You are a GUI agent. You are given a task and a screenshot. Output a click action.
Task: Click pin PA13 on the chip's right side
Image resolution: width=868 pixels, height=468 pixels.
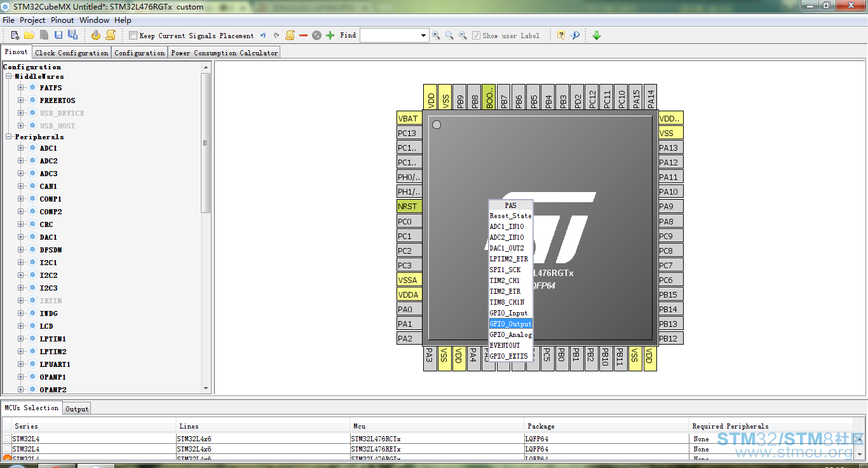pyautogui.click(x=670, y=148)
